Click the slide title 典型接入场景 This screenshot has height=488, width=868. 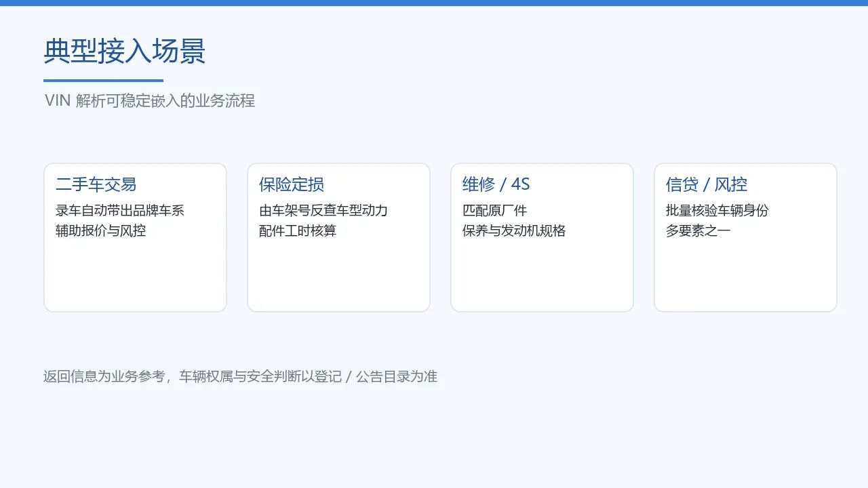[x=125, y=52]
